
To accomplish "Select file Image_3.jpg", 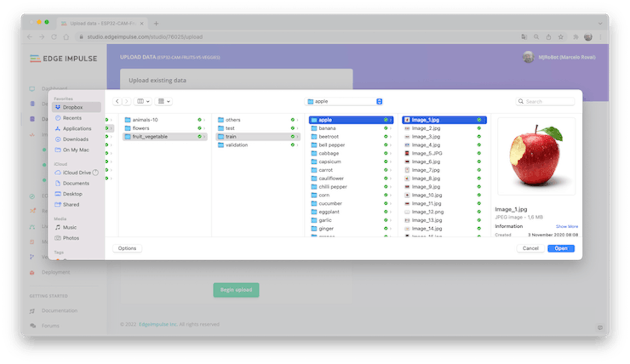I will pyautogui.click(x=444, y=137).
